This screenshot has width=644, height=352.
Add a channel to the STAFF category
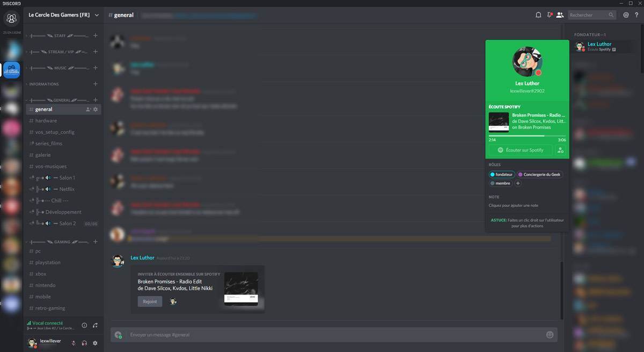click(x=96, y=35)
